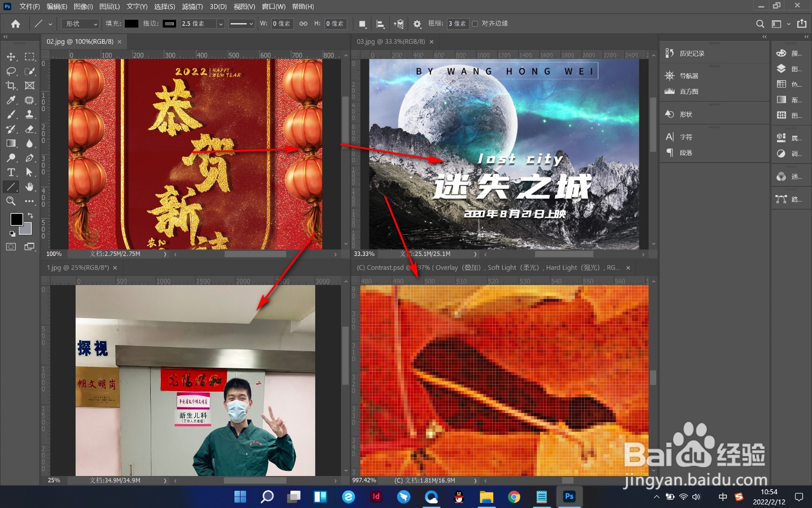Click the stroke color swatch
The image size is (812, 508).
point(170,24)
